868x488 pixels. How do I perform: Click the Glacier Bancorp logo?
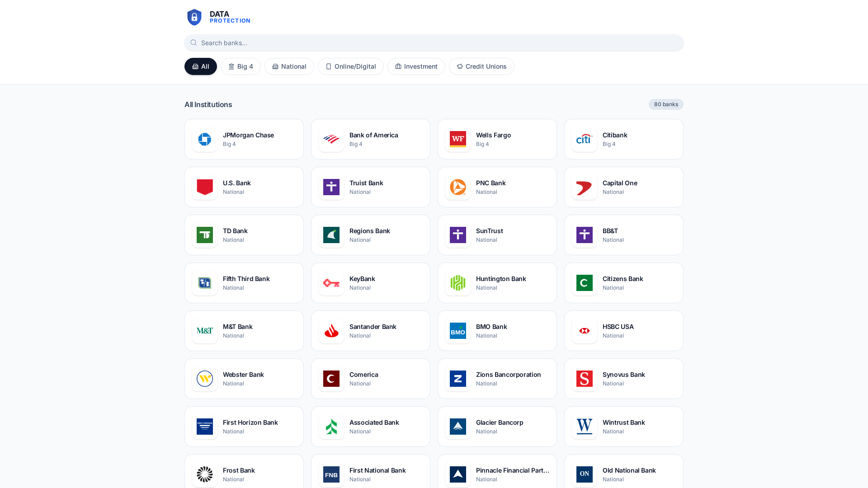[458, 427]
